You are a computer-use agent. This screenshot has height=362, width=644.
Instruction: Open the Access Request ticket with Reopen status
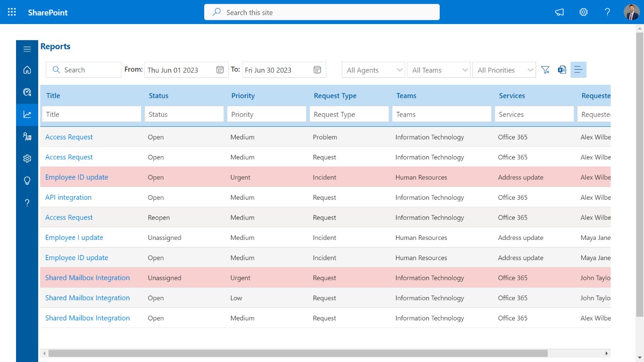(69, 218)
